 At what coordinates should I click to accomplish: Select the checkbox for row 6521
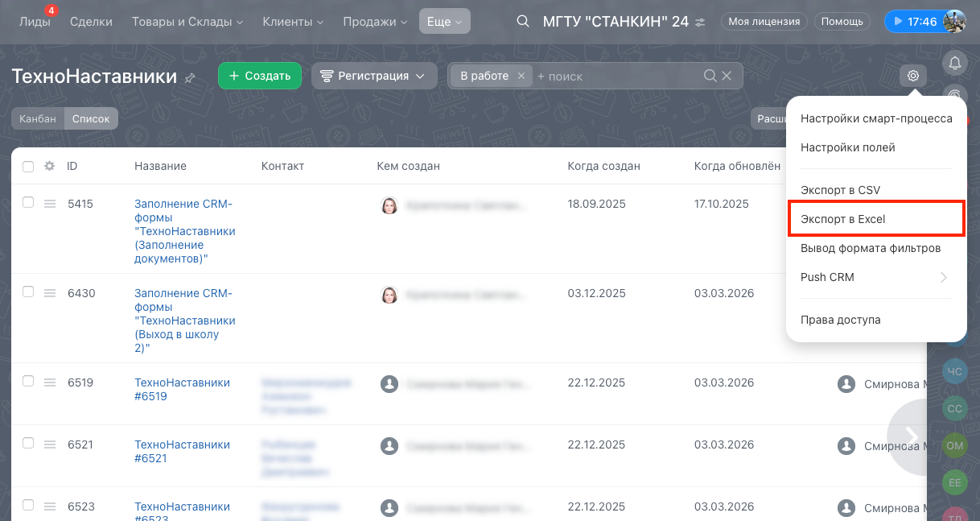[x=28, y=444]
